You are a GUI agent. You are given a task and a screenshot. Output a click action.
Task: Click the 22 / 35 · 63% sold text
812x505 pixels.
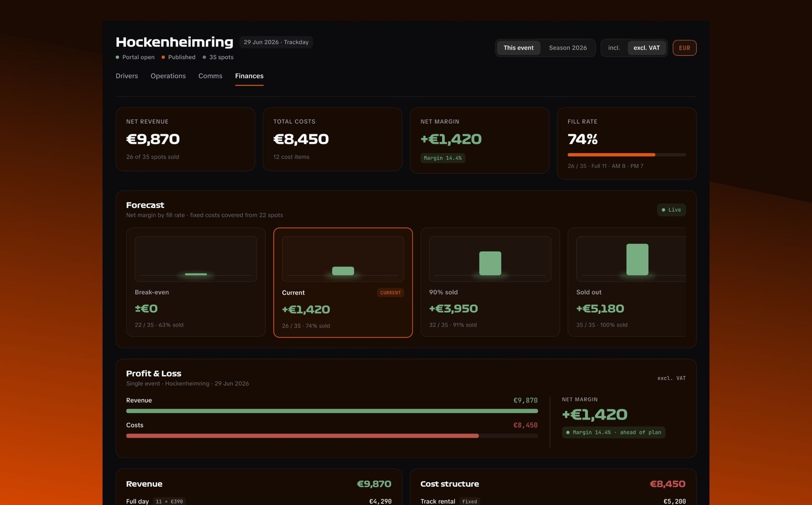click(159, 325)
